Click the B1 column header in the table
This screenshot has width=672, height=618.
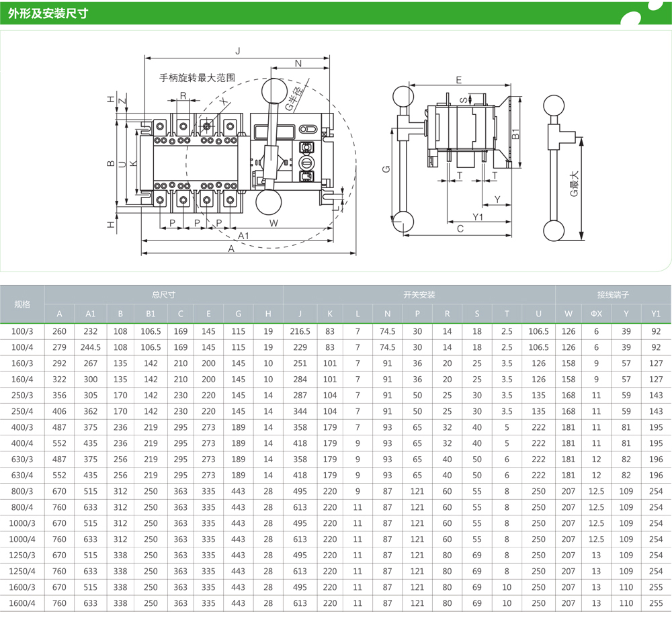151,314
